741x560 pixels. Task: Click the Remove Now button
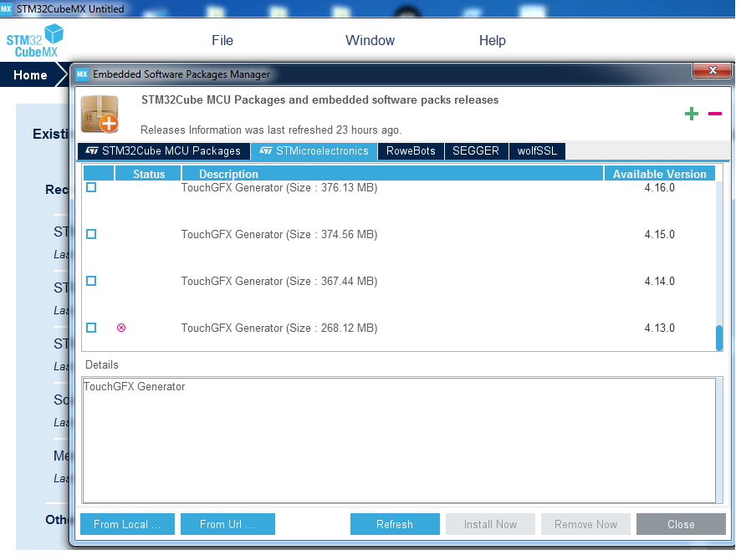[585, 524]
